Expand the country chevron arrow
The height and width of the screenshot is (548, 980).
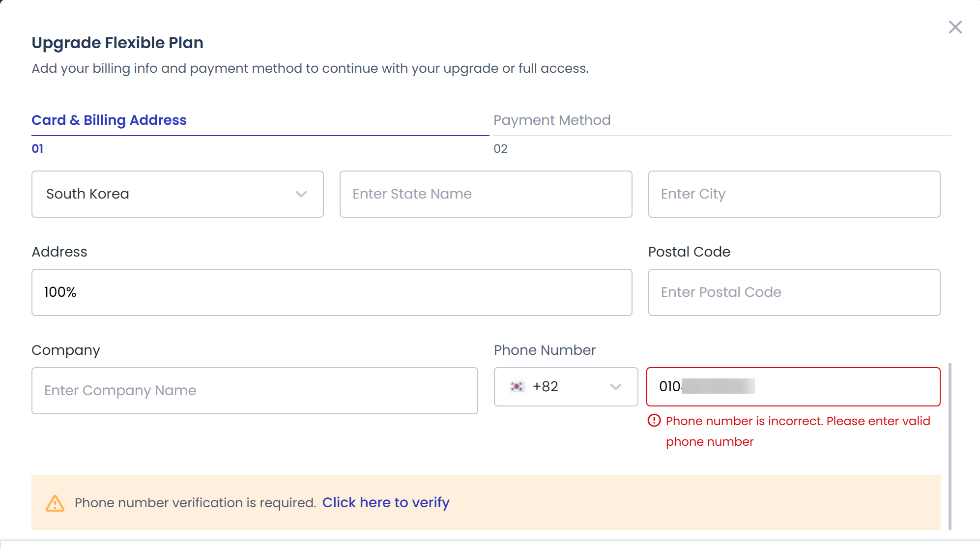(x=301, y=194)
